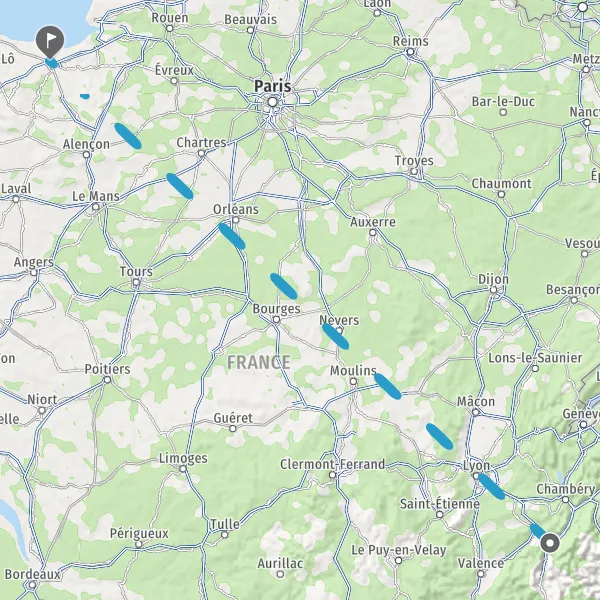The width and height of the screenshot is (600, 600).
Task: Click blue route segment east of Moulins
Action: [388, 386]
